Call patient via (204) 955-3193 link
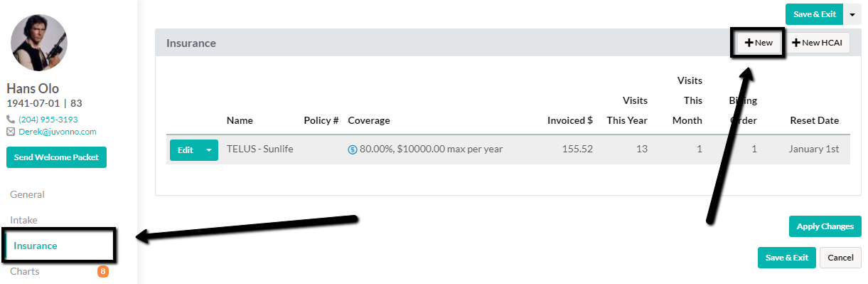Viewport: 868px width, 284px height. pyautogui.click(x=48, y=120)
